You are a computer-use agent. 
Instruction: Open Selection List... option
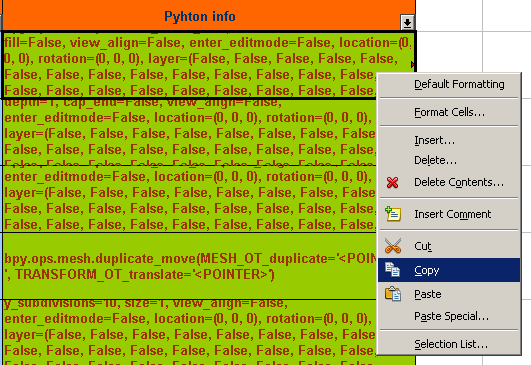449,344
